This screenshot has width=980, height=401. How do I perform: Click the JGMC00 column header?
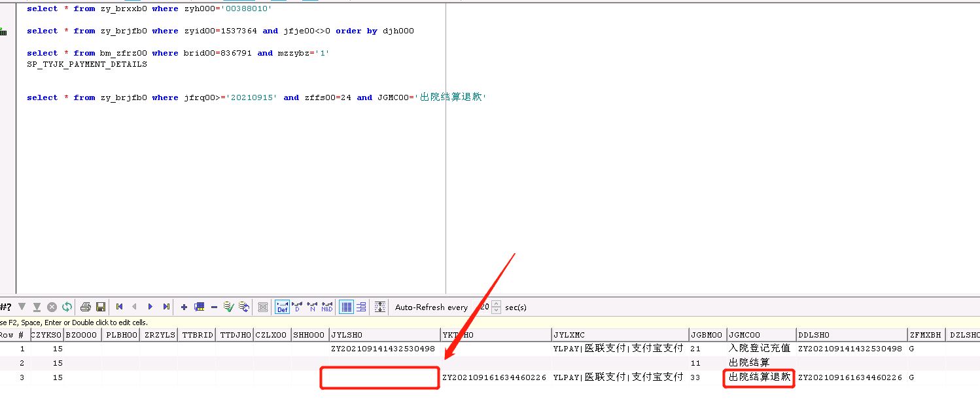pyautogui.click(x=761, y=335)
